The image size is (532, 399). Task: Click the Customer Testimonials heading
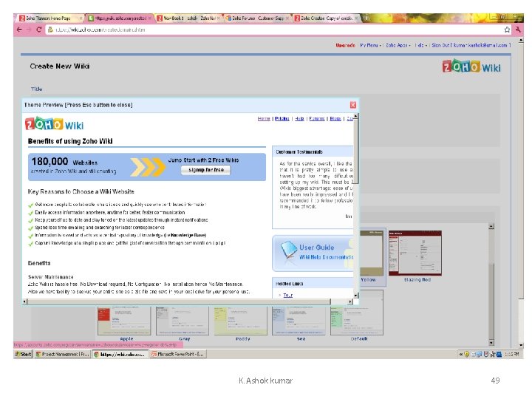pyautogui.click(x=299, y=152)
